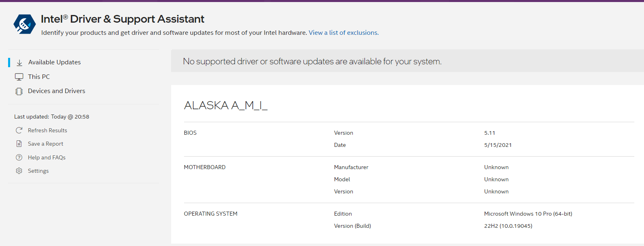Click the question mark help icon
The image size is (644, 246).
(19, 157)
